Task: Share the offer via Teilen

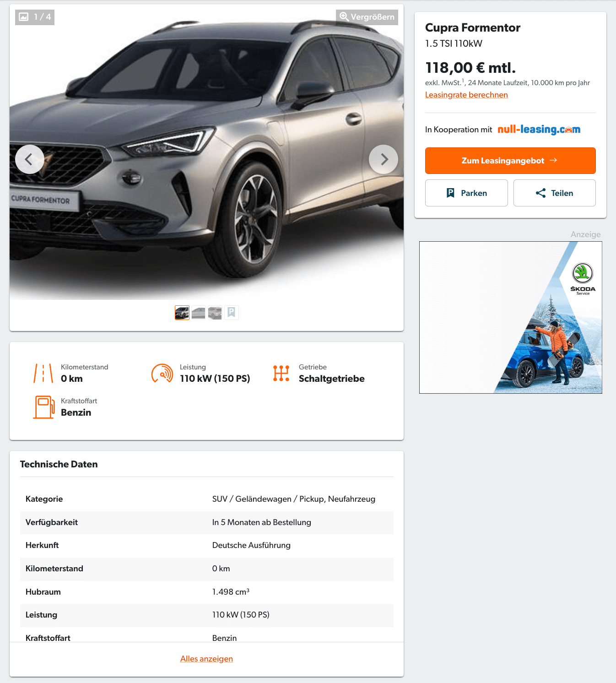Action: pyautogui.click(x=555, y=193)
